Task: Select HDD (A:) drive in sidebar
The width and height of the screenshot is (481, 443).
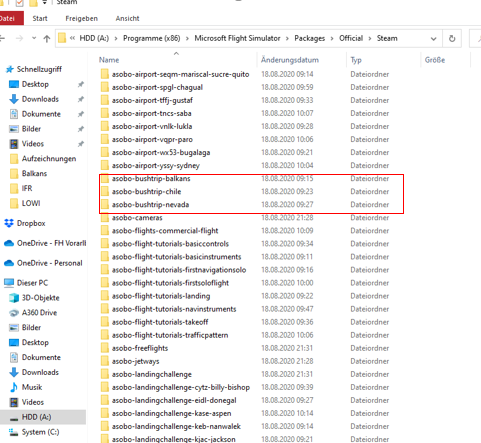Action: tap(36, 417)
